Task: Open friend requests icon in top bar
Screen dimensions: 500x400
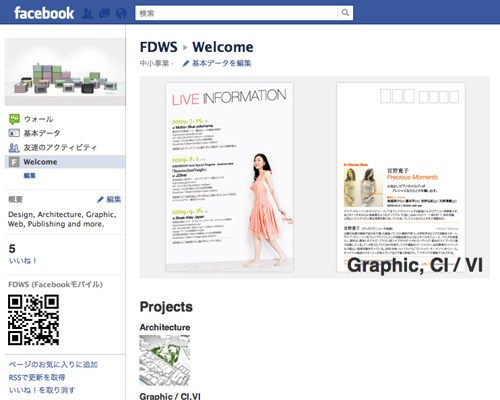Action: (87, 14)
